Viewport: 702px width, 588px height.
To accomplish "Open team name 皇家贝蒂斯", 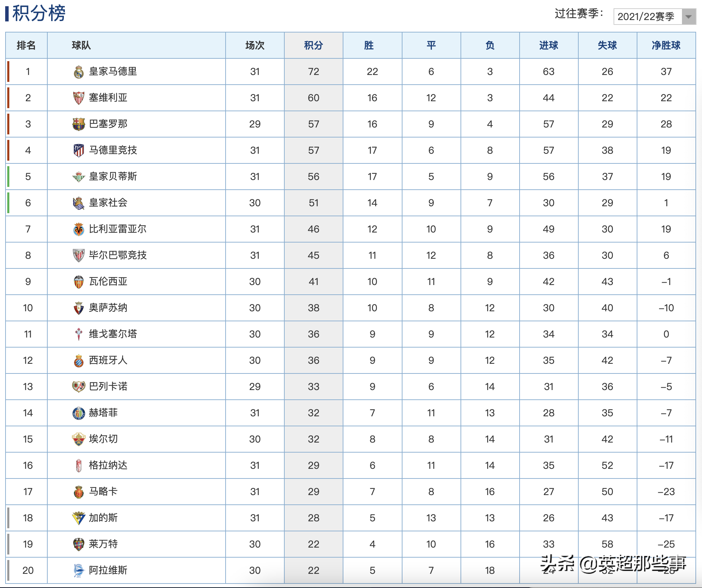I will (113, 177).
